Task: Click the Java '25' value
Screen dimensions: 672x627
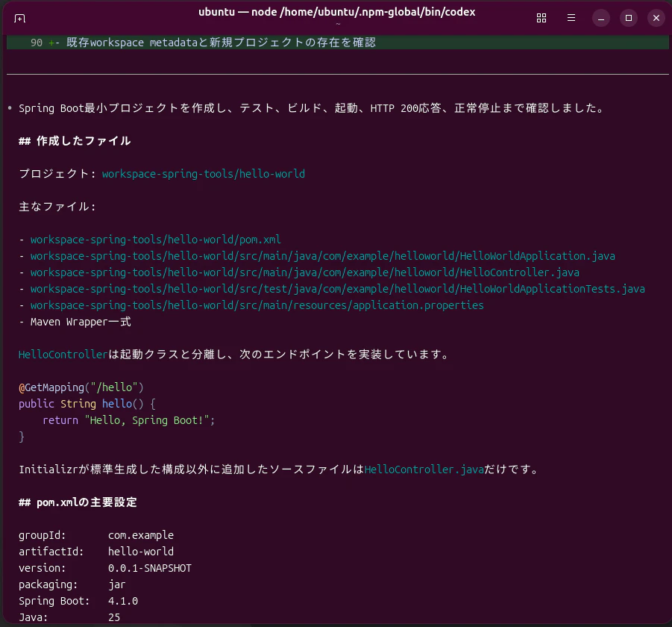Action: (114, 617)
